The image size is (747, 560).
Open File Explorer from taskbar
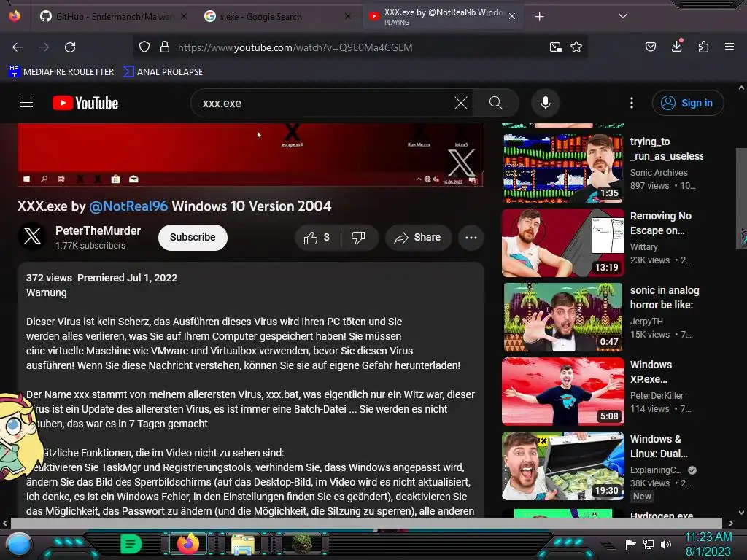[x=243, y=545]
